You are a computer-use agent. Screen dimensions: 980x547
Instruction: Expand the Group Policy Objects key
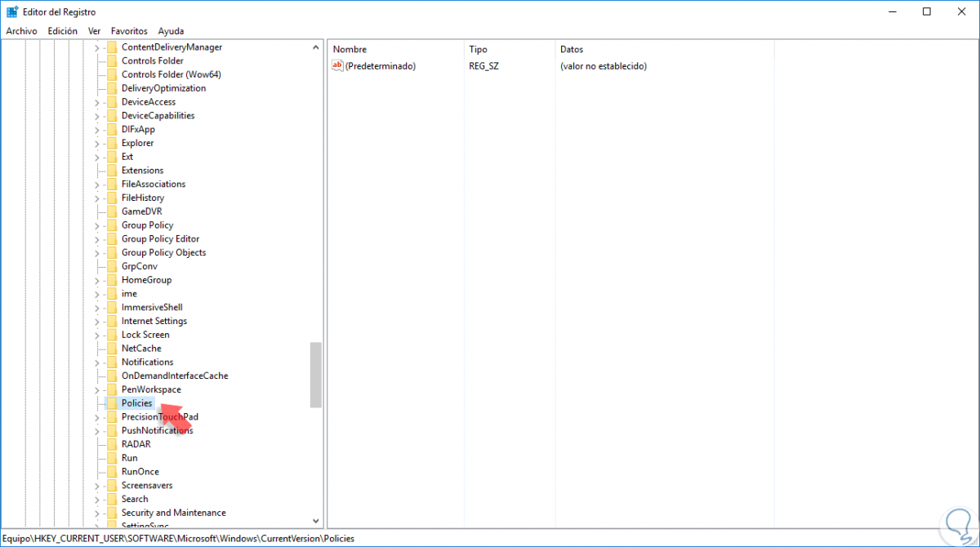click(96, 253)
